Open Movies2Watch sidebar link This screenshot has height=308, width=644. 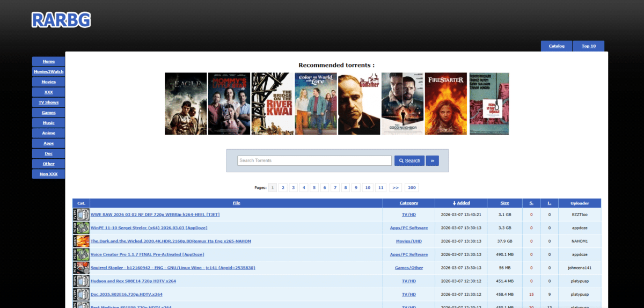[48, 71]
